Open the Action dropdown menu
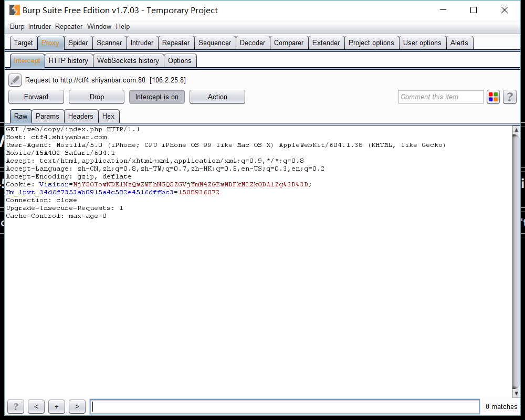This screenshot has width=525, height=420. click(217, 97)
